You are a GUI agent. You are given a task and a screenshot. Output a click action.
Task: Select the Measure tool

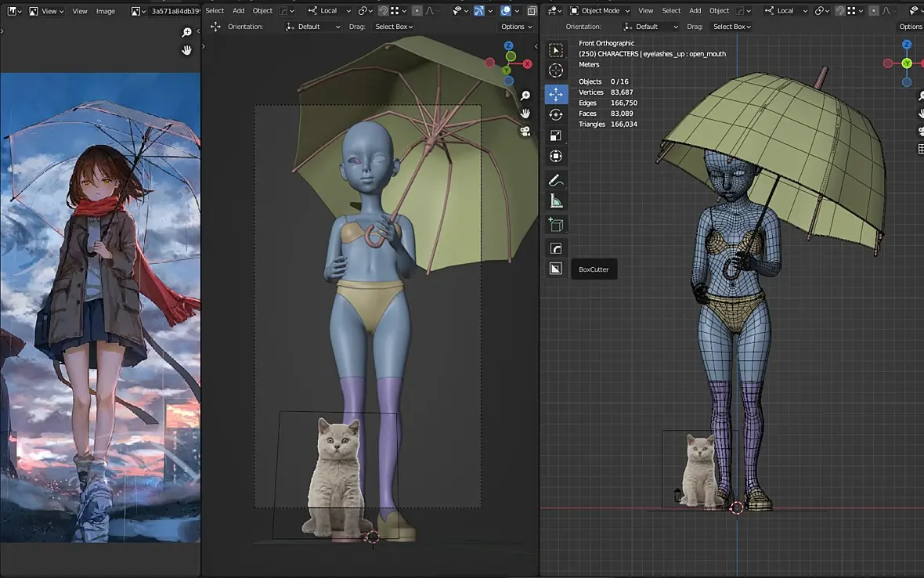(x=556, y=201)
